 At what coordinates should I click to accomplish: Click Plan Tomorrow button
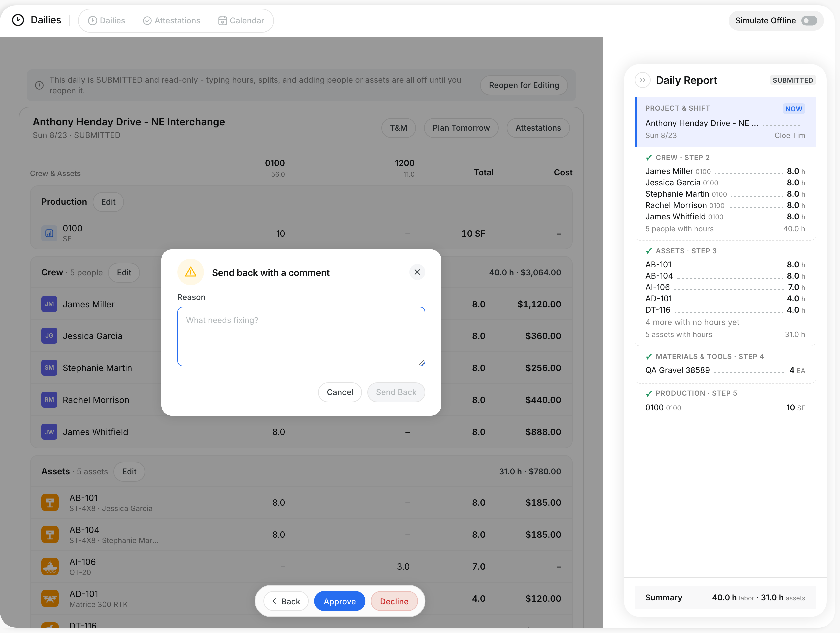(x=461, y=128)
